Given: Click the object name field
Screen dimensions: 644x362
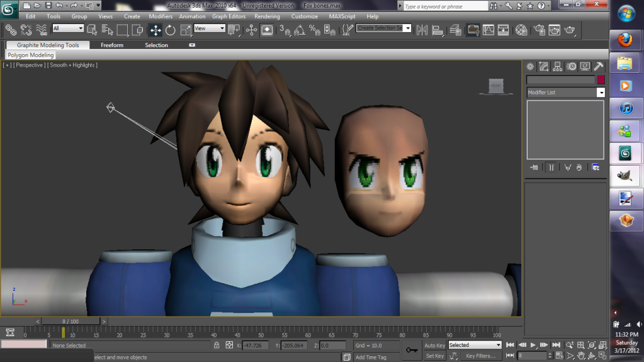Looking at the screenshot, I should [561, 80].
